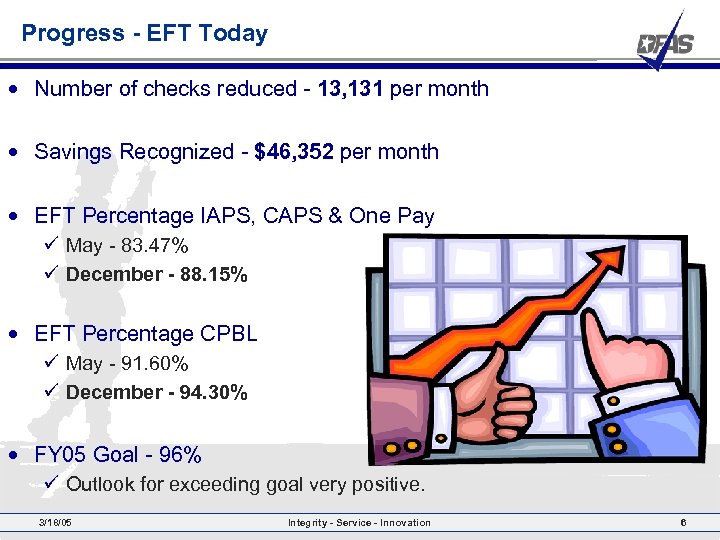Click the slide number 6 in the footer
720x540 pixels.
tap(682, 523)
